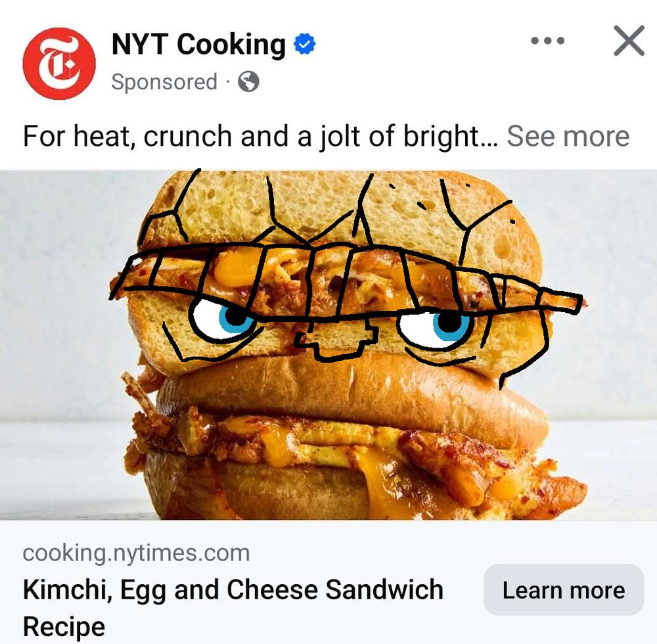
Task: Open the NYT Cooking red profile logo
Action: pos(59,64)
